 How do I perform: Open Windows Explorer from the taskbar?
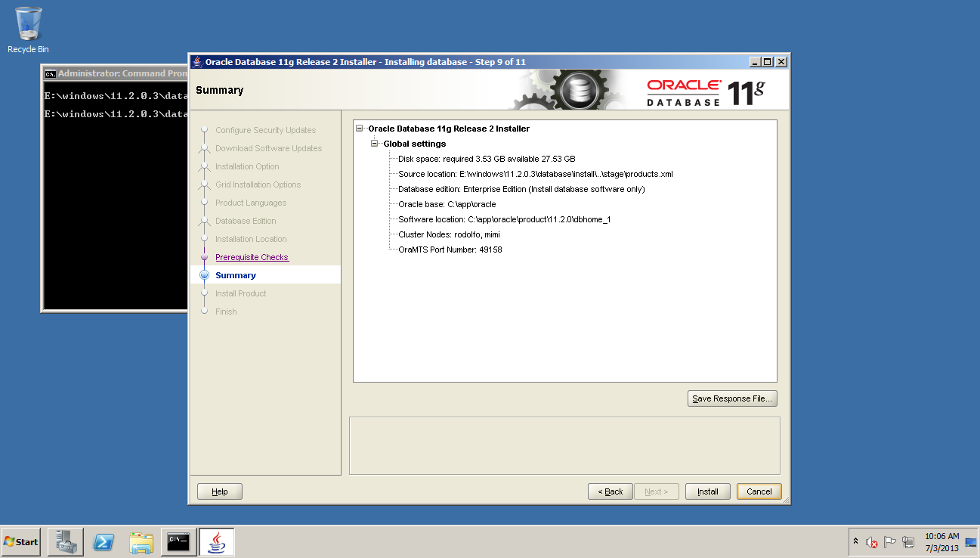[x=141, y=541]
